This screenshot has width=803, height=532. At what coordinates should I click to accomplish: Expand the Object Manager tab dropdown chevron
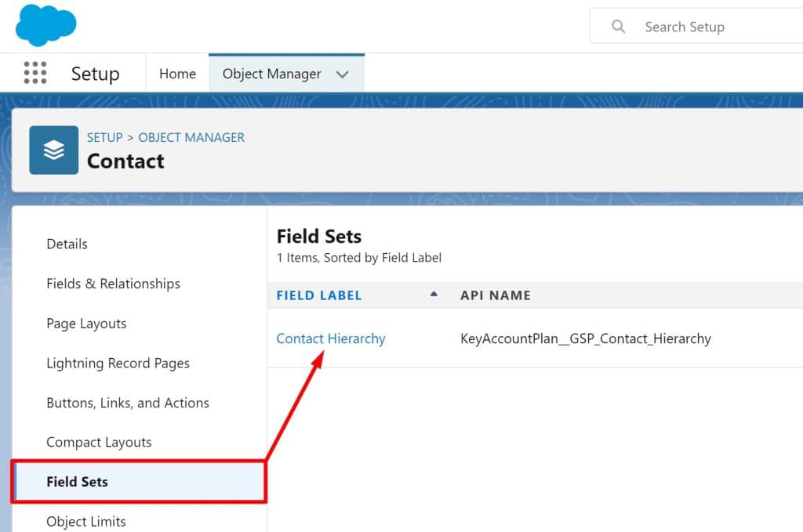342,74
